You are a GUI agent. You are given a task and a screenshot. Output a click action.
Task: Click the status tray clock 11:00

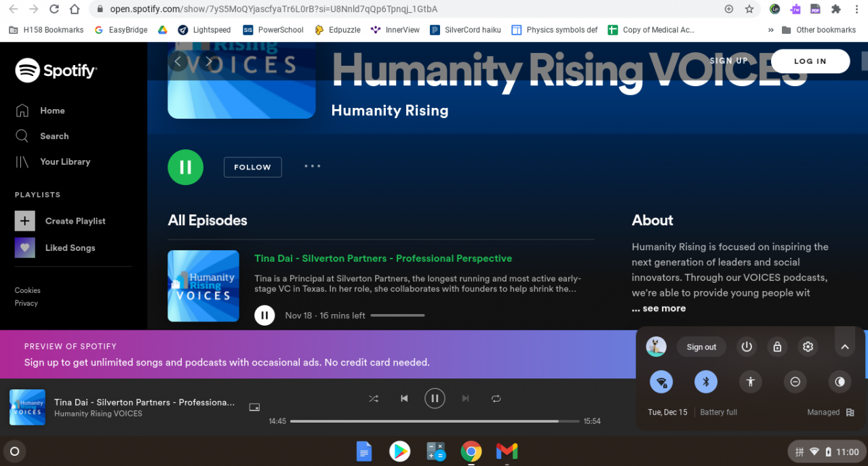pos(847,452)
